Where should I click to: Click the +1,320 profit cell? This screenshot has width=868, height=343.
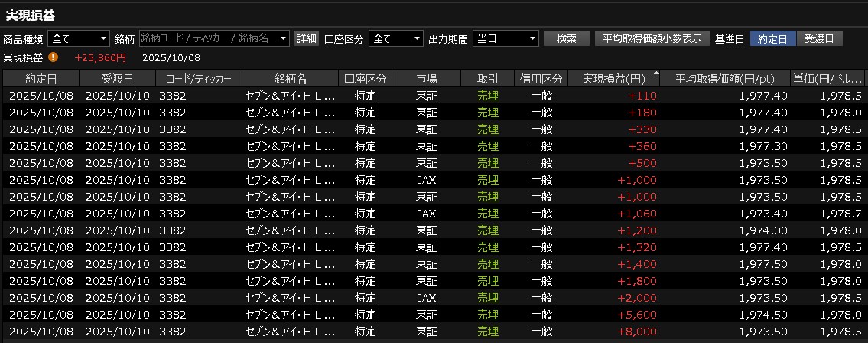637,247
